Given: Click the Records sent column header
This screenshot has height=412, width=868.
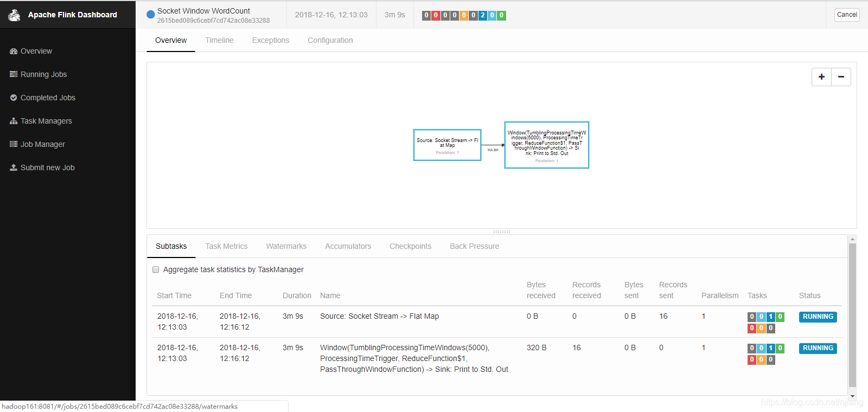Looking at the screenshot, I should 673,290.
